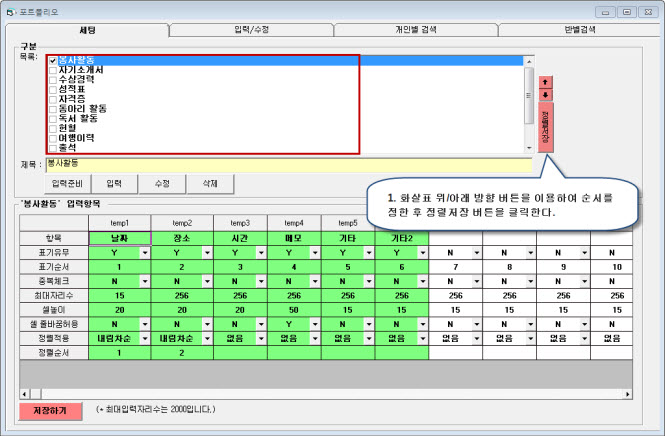
Task: Click the 삭제 button
Action: click(x=210, y=184)
